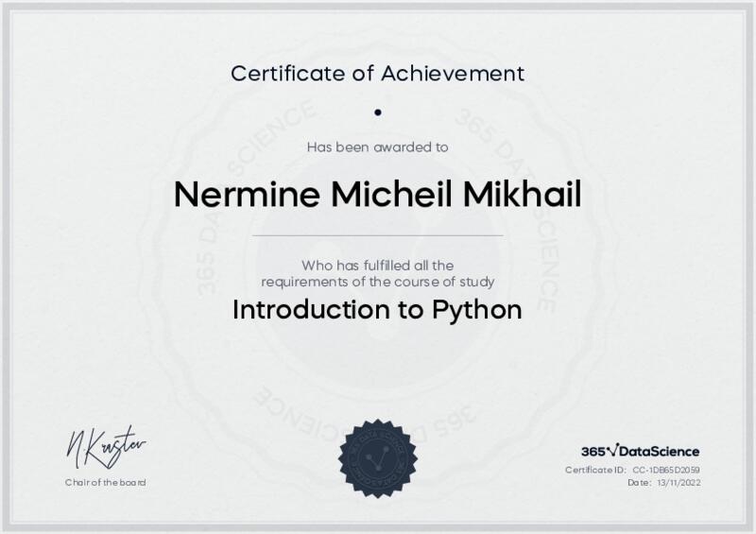Viewport: 756px width, 534px height.
Task: Click the "Has been awarded to" text
Action: (377, 146)
